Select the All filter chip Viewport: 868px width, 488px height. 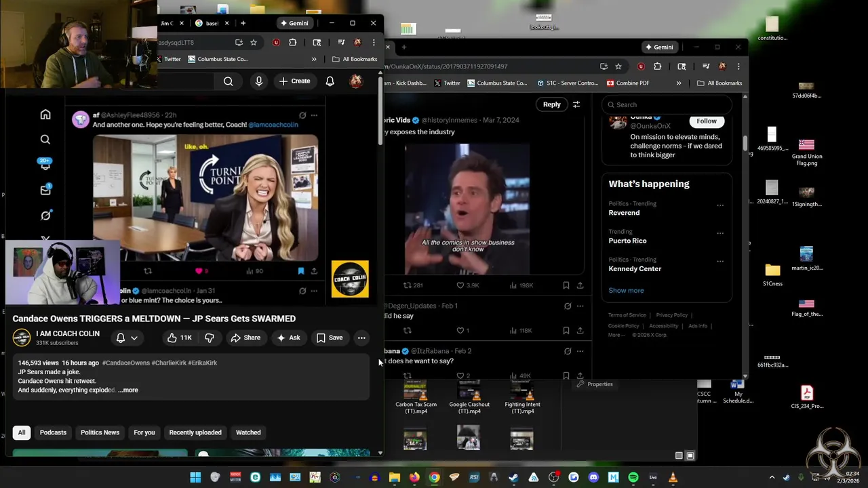coord(22,432)
